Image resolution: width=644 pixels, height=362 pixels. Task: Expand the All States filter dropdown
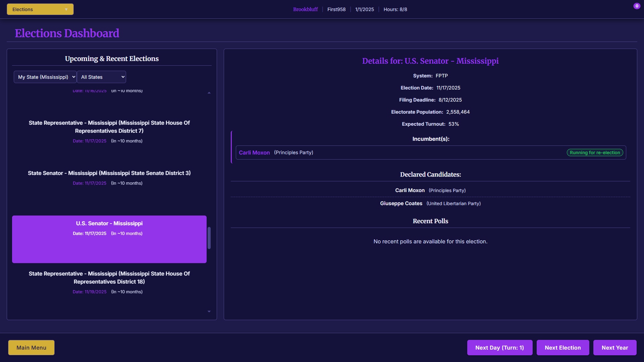(101, 77)
